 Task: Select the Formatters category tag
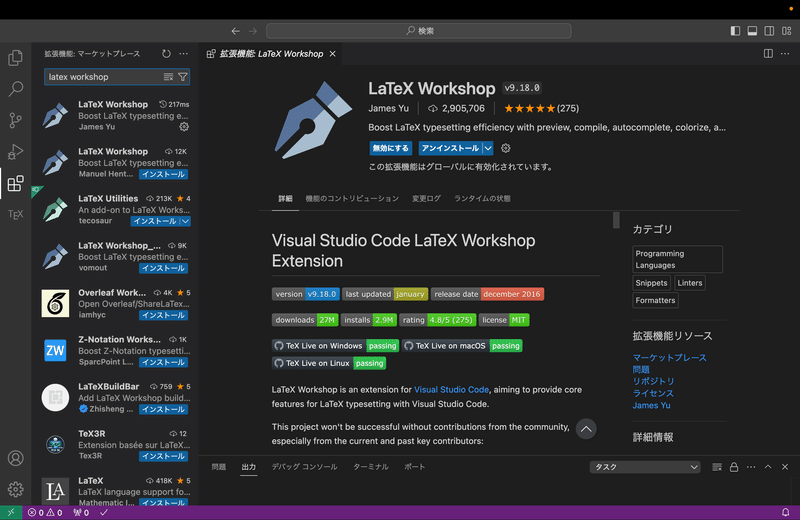(x=655, y=300)
